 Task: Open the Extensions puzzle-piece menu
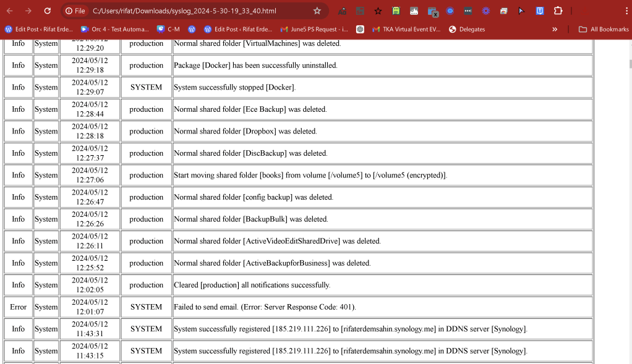(558, 11)
